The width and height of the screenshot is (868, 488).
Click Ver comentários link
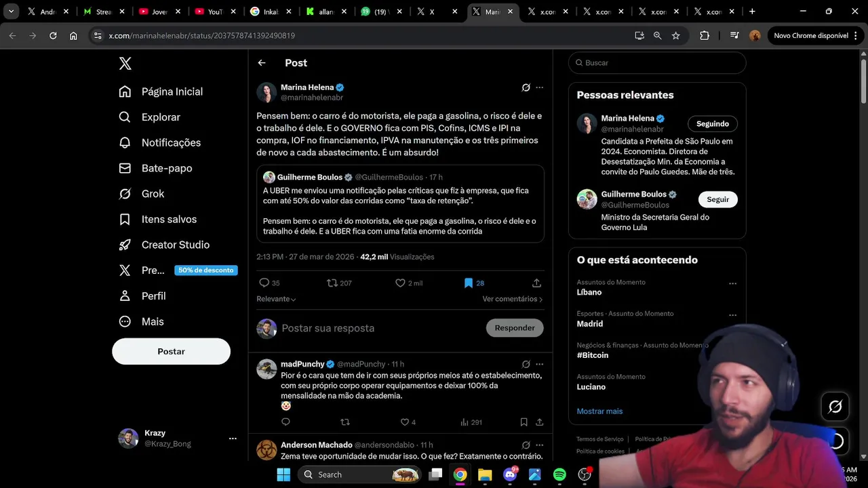click(x=512, y=299)
